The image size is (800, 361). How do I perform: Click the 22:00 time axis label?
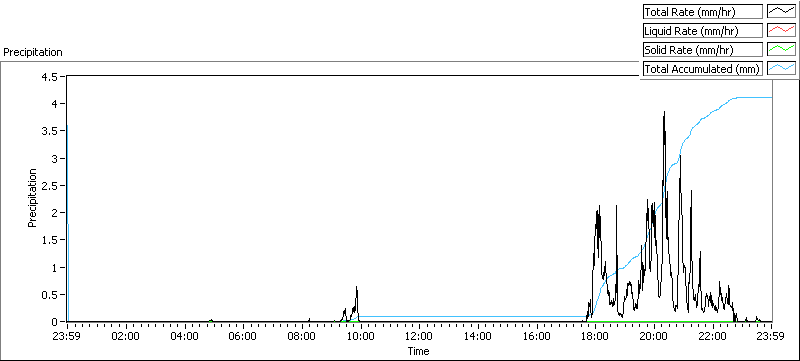(x=713, y=336)
